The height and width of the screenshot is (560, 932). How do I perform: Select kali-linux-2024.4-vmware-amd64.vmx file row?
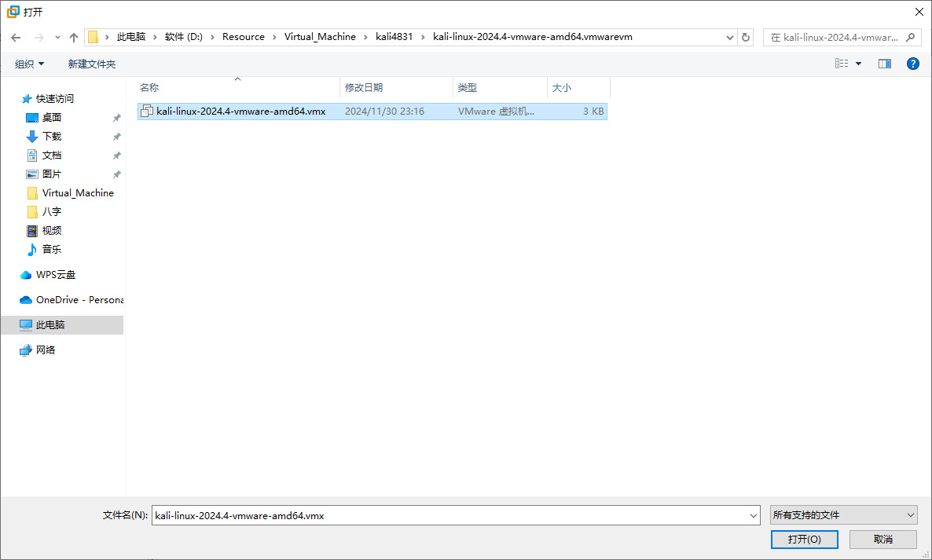372,111
